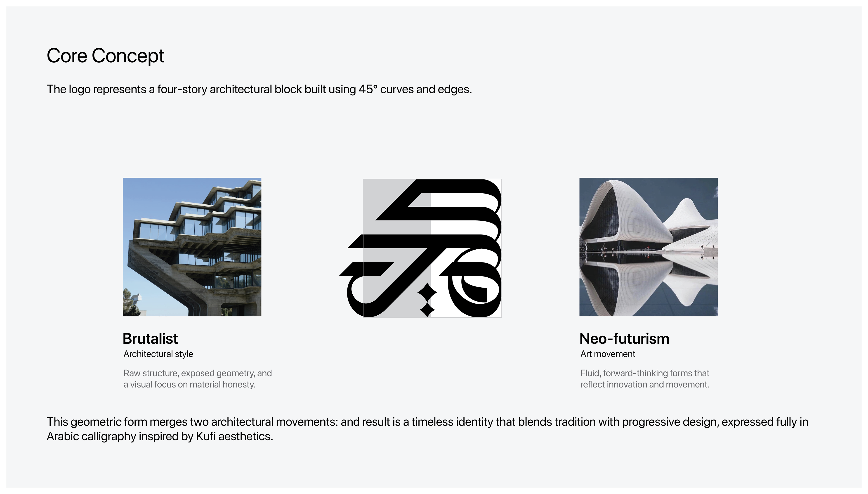This screenshot has height=494, width=868.
Task: Select the Fluid, forward-thinking forms description
Action: tap(644, 379)
